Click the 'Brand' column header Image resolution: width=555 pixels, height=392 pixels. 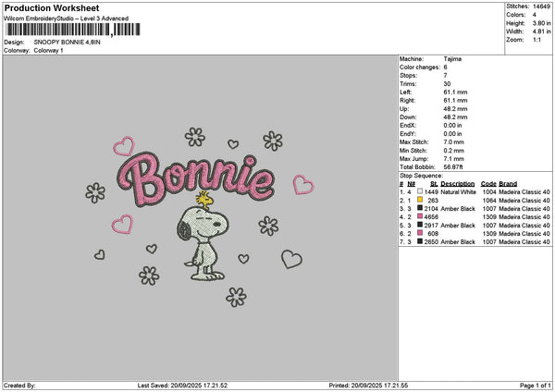[x=508, y=184]
